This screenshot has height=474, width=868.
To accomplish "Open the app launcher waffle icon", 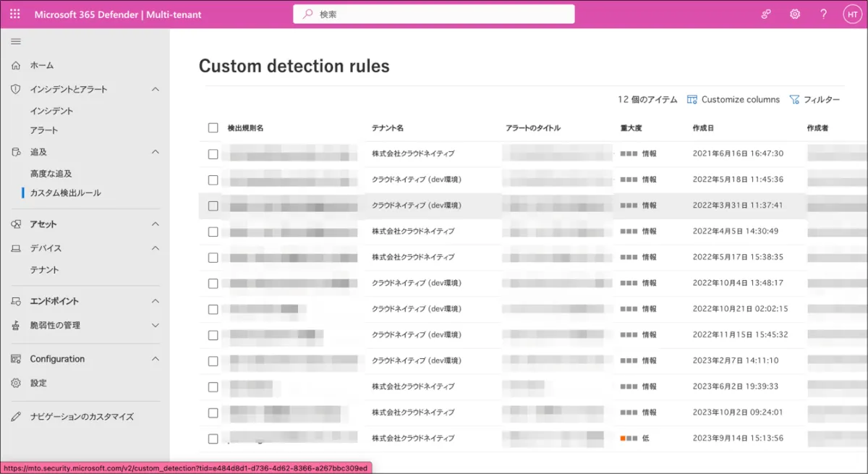I will (15, 14).
